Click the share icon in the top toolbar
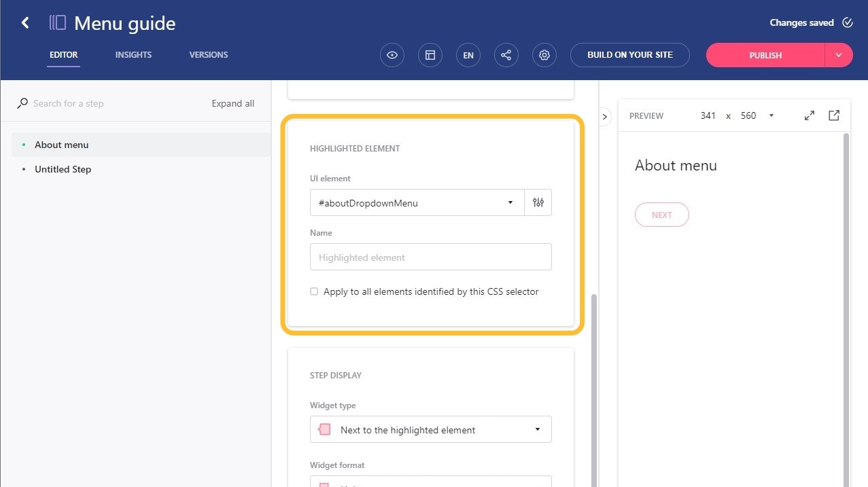 (x=506, y=55)
